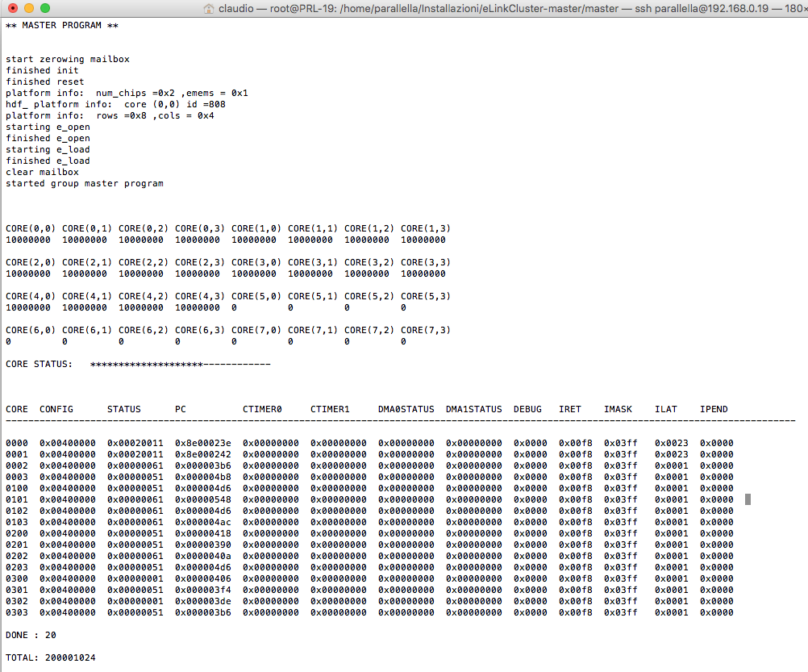Click the 'DONE : 20' output line
The width and height of the screenshot is (808, 672).
[x=31, y=635]
